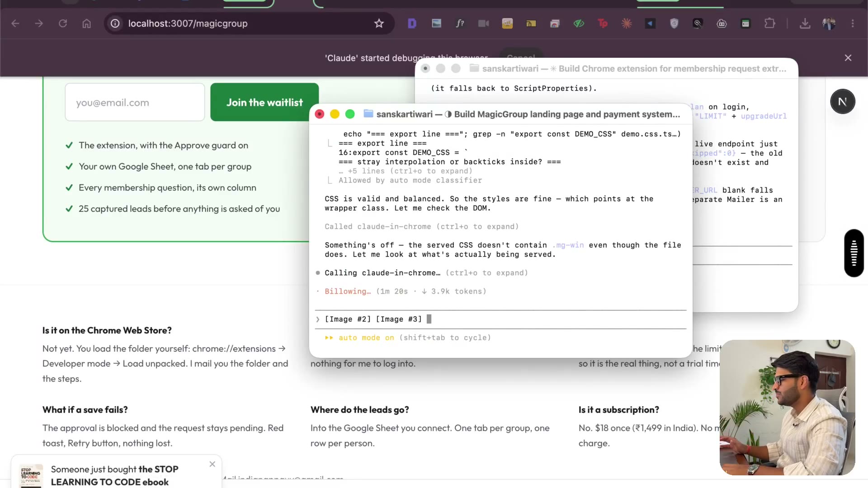868x488 pixels.
Task: Click the 'What if a save fails?' heading
Action: [x=85, y=410]
